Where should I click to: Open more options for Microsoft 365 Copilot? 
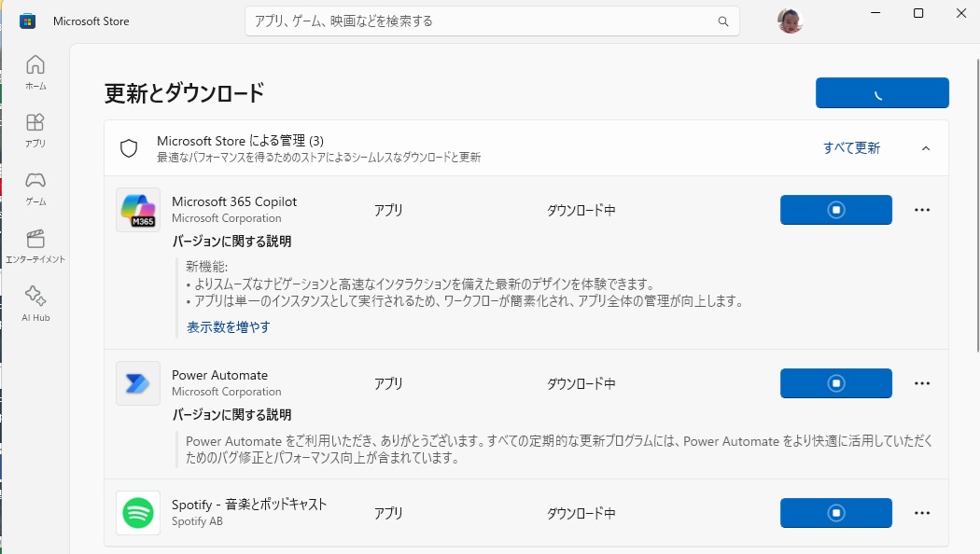coord(922,210)
